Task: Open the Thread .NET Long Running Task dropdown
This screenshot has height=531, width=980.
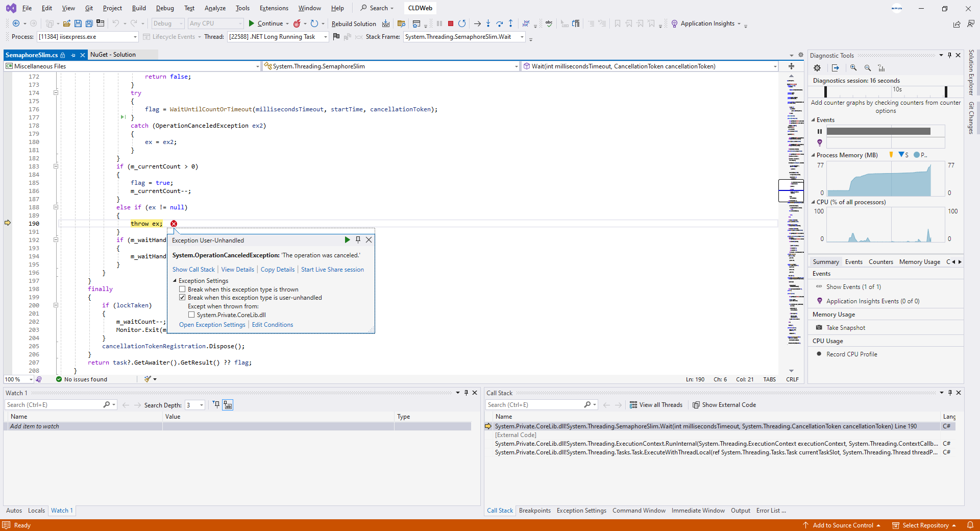Action: tap(278, 37)
